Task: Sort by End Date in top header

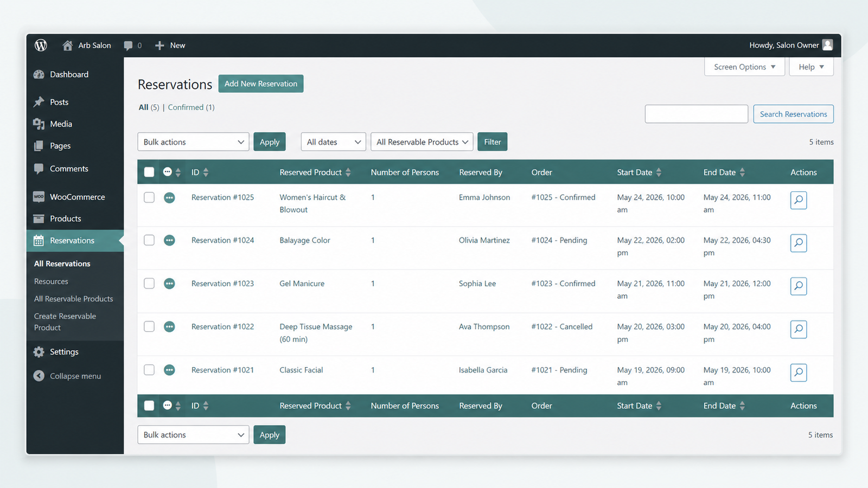Action: [724, 172]
